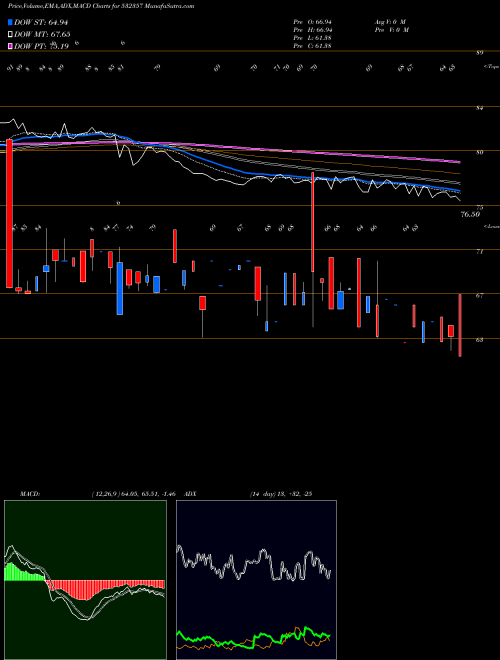
Task: Click the white DOW MT legend swatch
Action: pos(11,34)
